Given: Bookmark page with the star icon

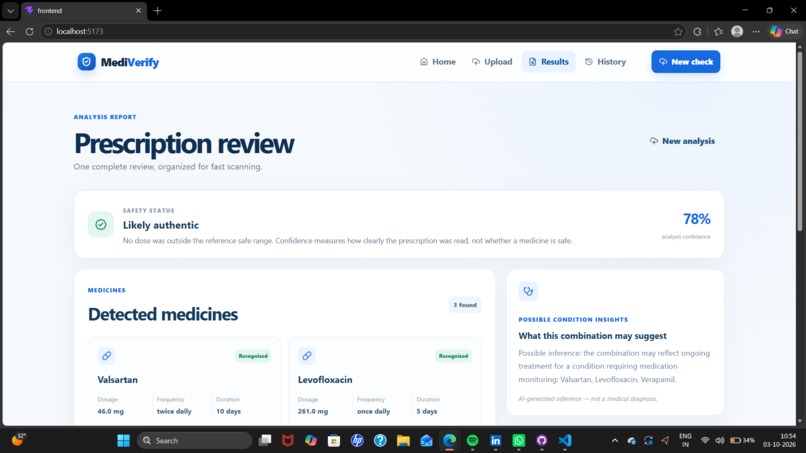Looking at the screenshot, I should point(678,31).
